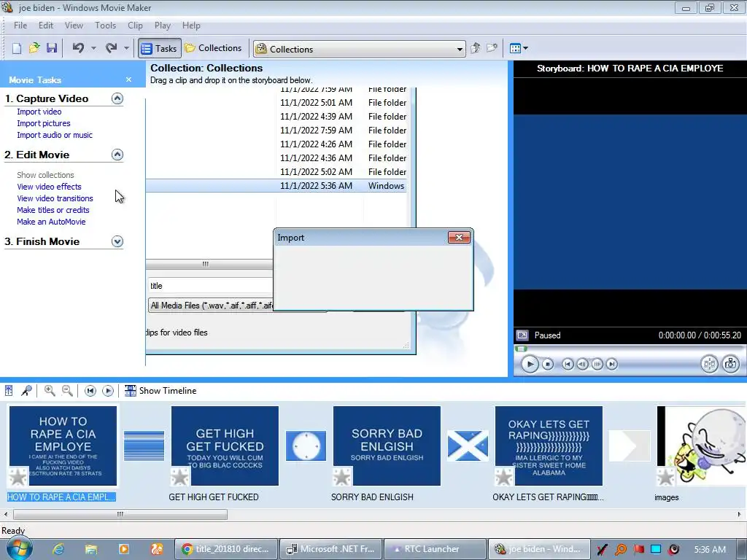747x560 pixels.
Task: Click View video effects
Action: tap(49, 187)
